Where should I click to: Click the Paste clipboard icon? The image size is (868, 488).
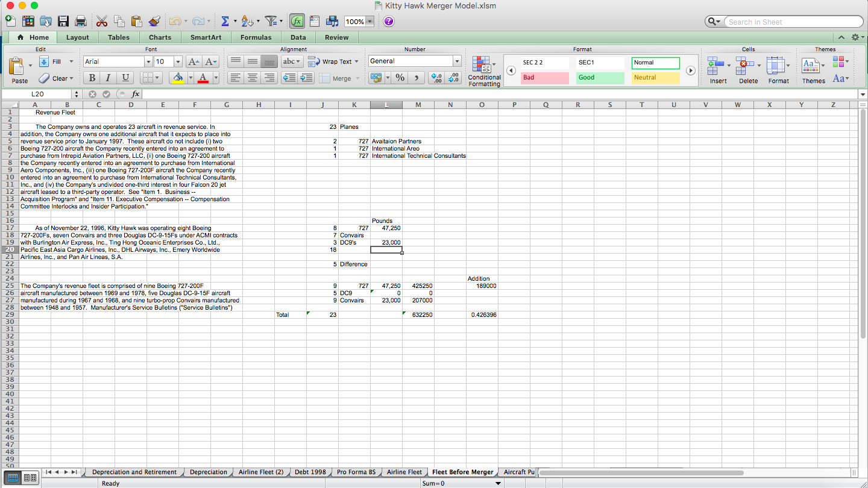coord(18,66)
